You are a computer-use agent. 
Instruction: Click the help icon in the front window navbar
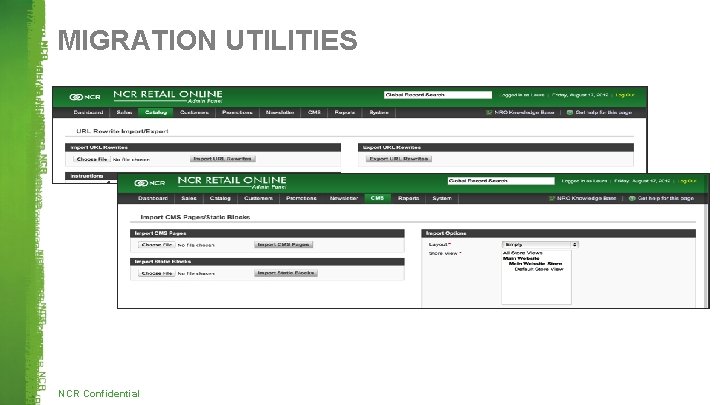pos(632,198)
